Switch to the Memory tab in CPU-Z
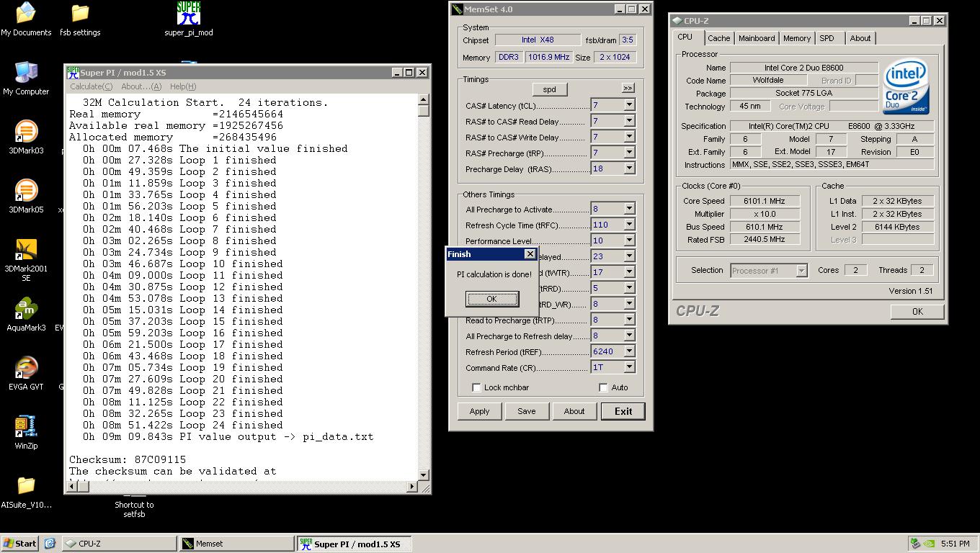The image size is (980, 553). (x=796, y=38)
